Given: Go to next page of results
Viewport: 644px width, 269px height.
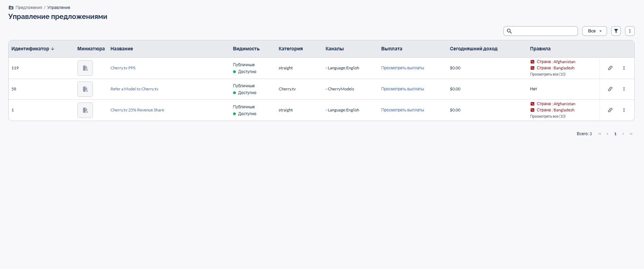Looking at the screenshot, I should (623, 134).
